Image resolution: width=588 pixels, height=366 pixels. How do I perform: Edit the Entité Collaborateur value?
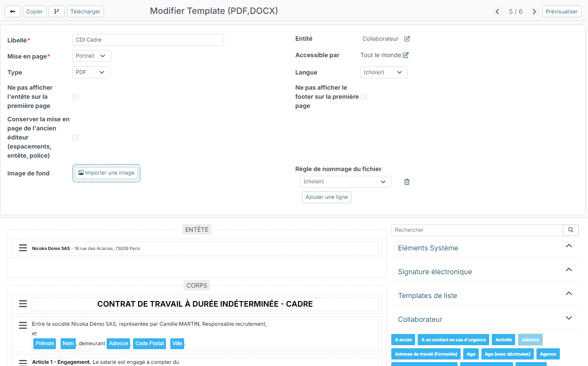click(x=407, y=39)
